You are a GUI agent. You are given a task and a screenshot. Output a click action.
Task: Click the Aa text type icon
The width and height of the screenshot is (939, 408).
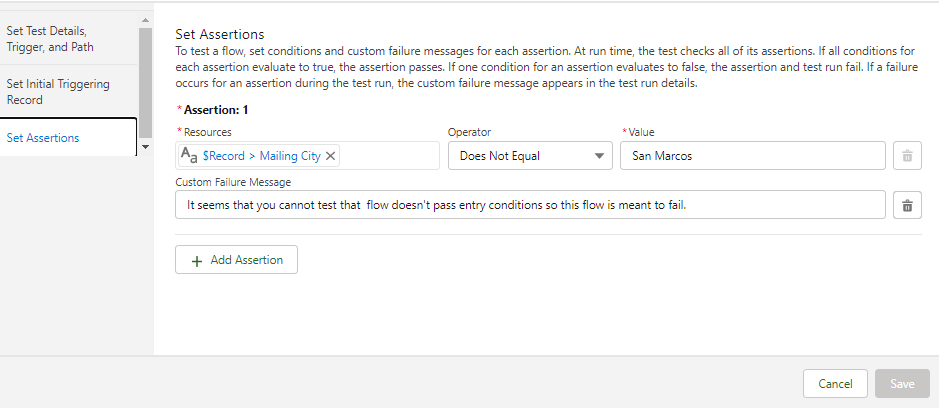click(189, 156)
